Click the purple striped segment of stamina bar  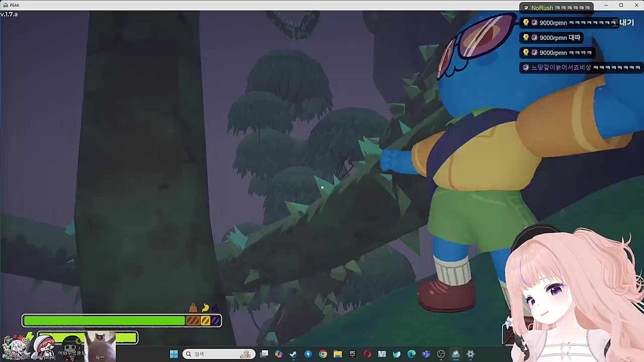coord(215,321)
